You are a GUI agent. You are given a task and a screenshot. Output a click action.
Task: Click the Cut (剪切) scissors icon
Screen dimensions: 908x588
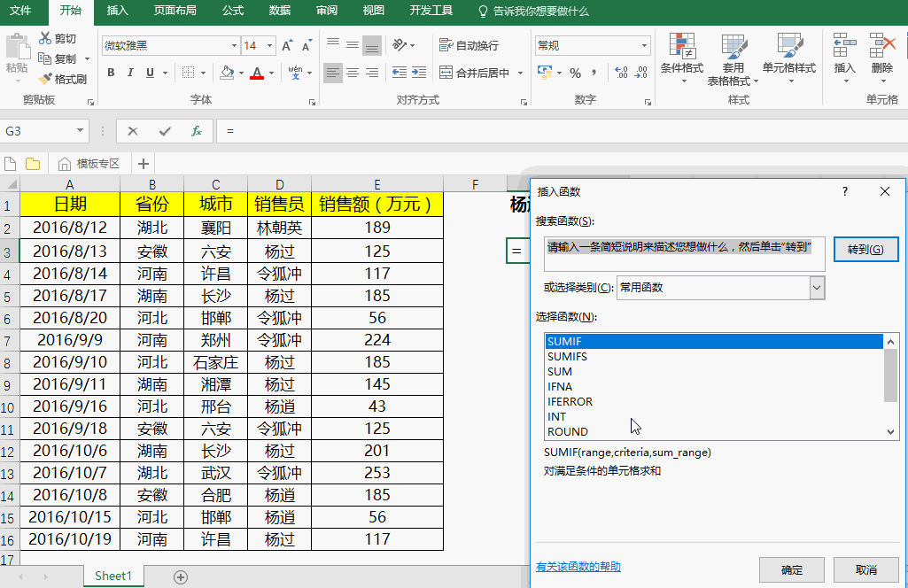(x=46, y=39)
